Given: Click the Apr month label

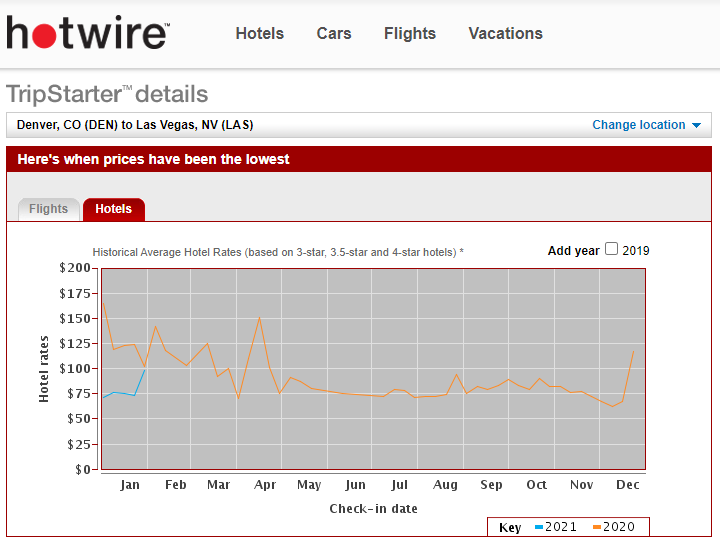Looking at the screenshot, I should click(x=265, y=485).
